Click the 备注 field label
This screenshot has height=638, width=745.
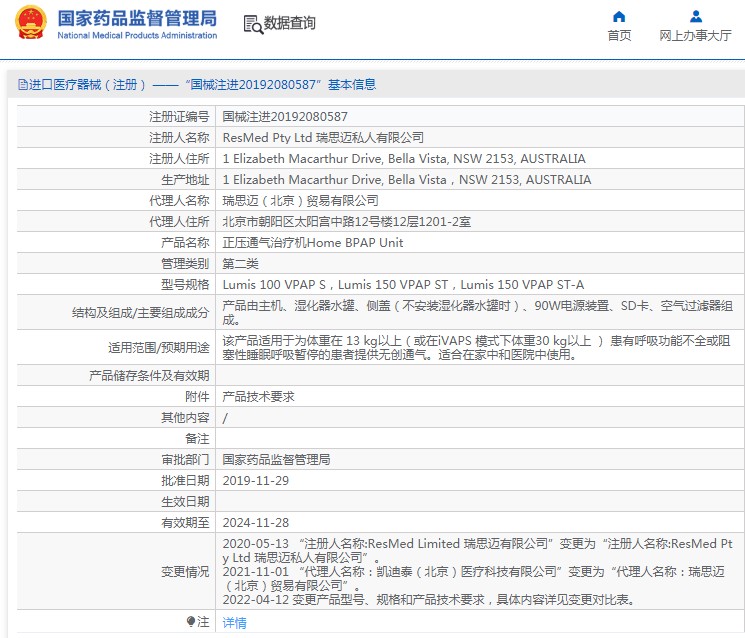point(197,438)
